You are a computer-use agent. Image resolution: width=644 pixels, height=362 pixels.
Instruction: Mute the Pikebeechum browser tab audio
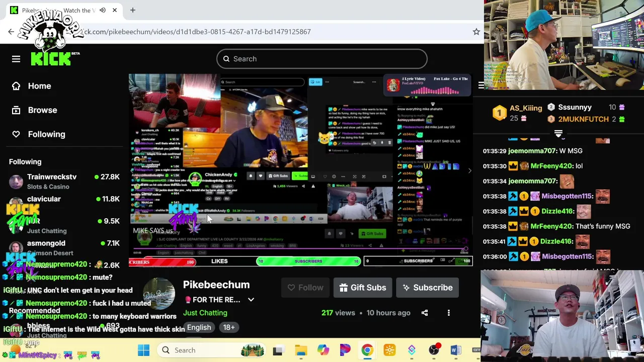103,10
